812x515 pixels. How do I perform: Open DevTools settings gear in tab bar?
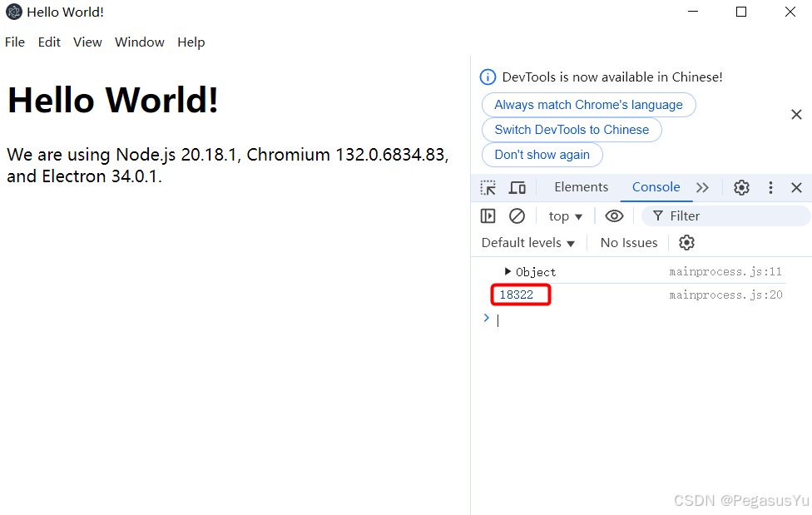tap(741, 187)
